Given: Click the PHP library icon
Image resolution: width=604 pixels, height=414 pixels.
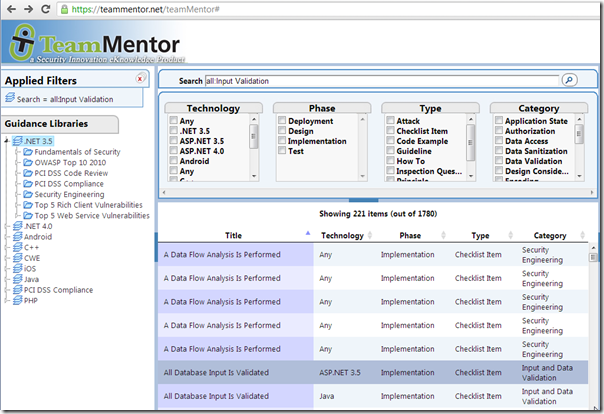Looking at the screenshot, I should [18, 300].
